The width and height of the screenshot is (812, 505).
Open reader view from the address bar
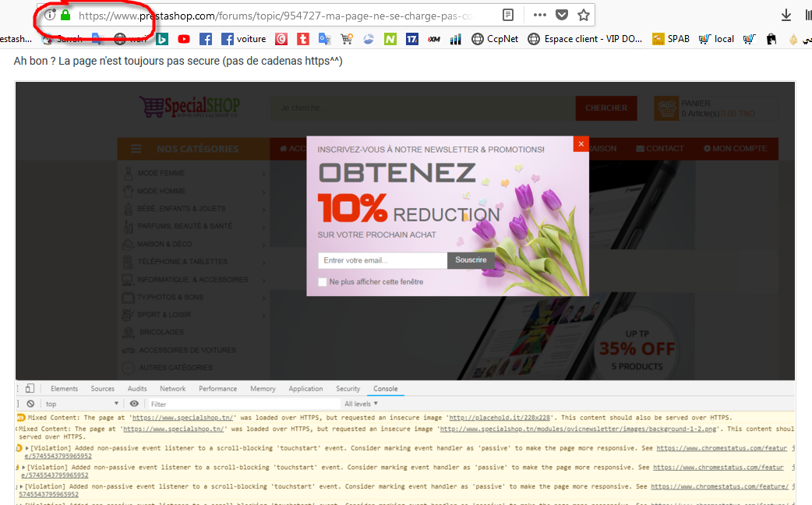pos(508,15)
